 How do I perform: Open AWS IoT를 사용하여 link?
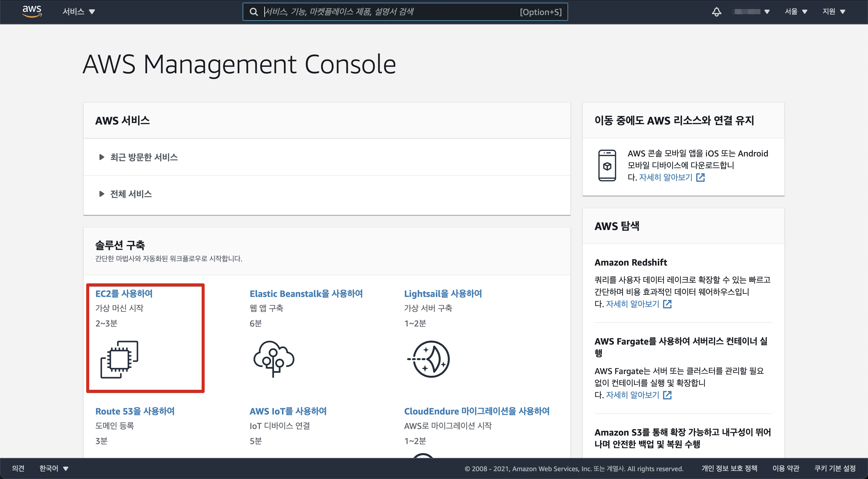[288, 411]
